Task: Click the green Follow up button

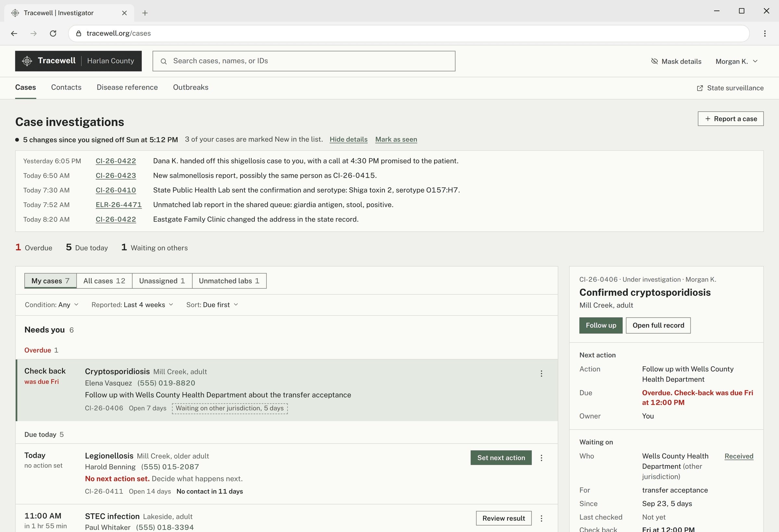Action: coord(601,326)
